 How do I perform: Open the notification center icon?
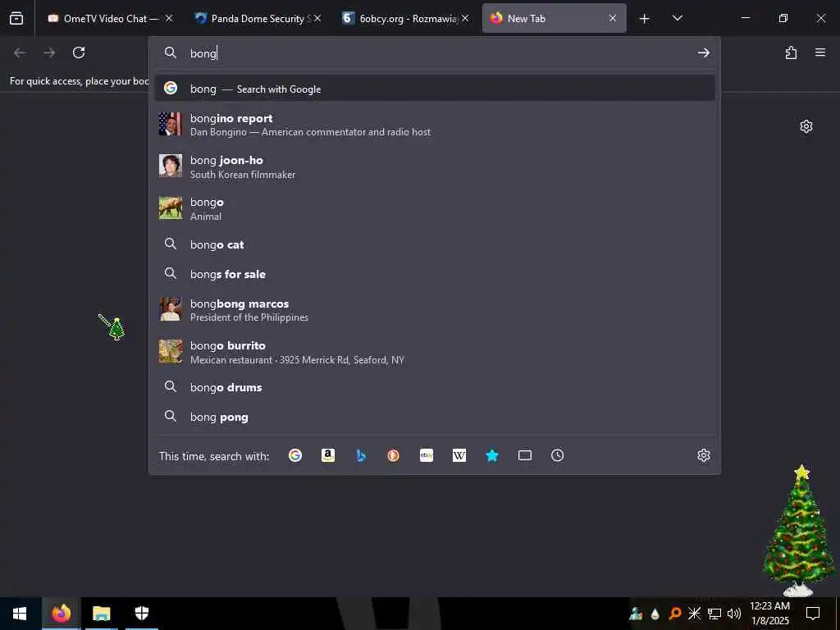coord(813,614)
